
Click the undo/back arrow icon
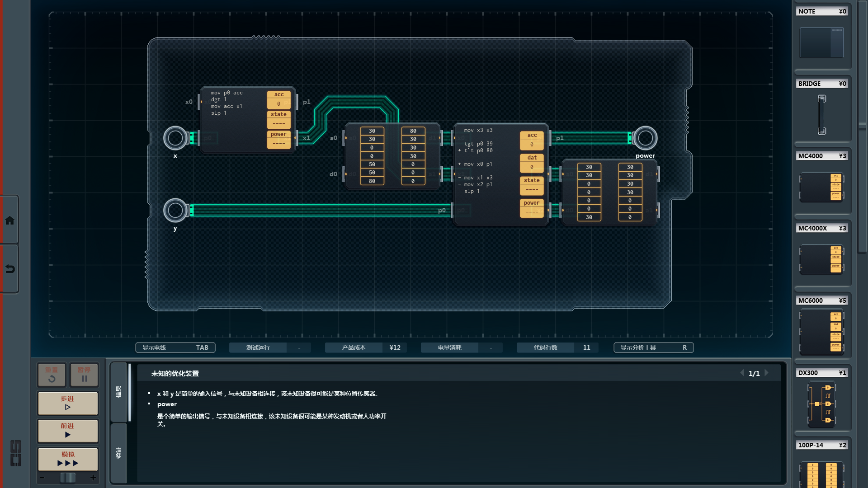pos(9,269)
